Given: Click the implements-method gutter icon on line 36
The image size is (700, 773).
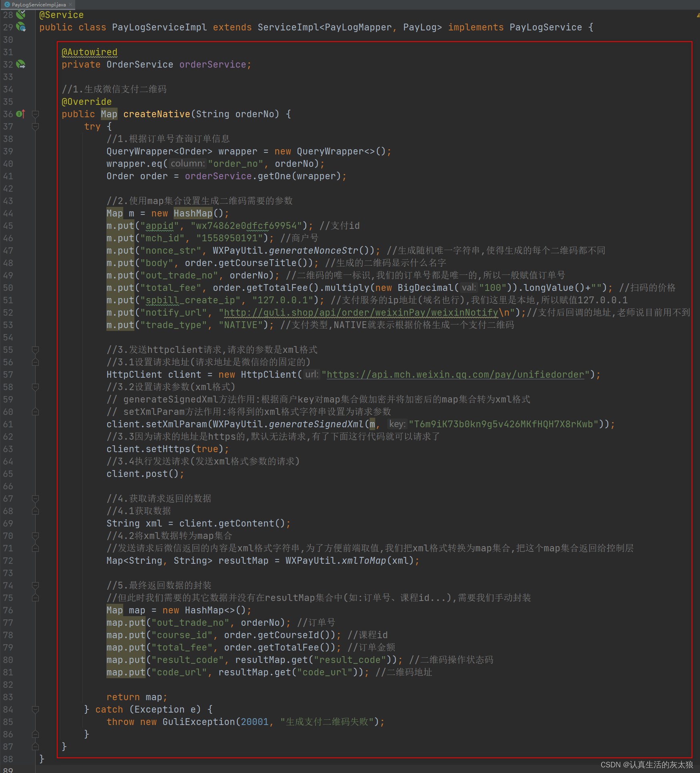Looking at the screenshot, I should pos(21,114).
